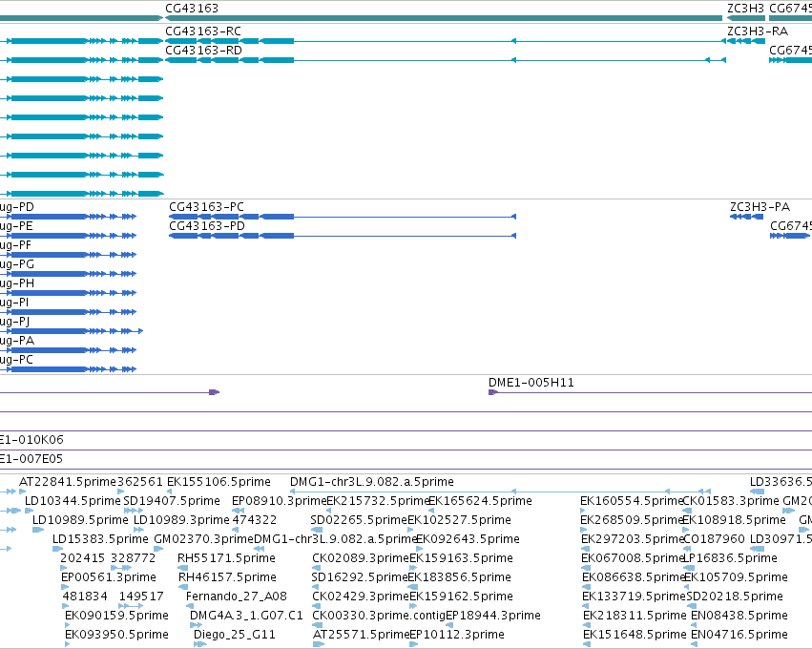This screenshot has height=649, width=812.
Task: Click the CK02089.3prime EST label
Action: [361, 558]
